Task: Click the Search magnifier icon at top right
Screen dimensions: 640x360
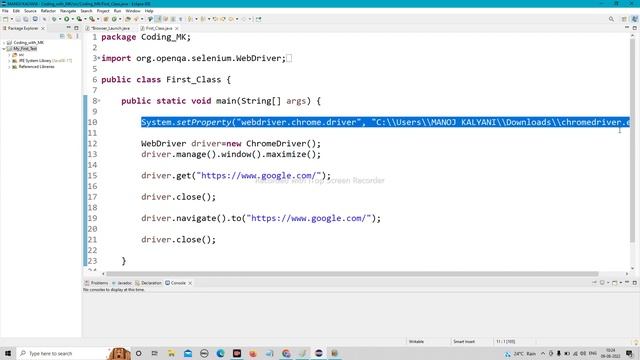Action: click(611, 19)
